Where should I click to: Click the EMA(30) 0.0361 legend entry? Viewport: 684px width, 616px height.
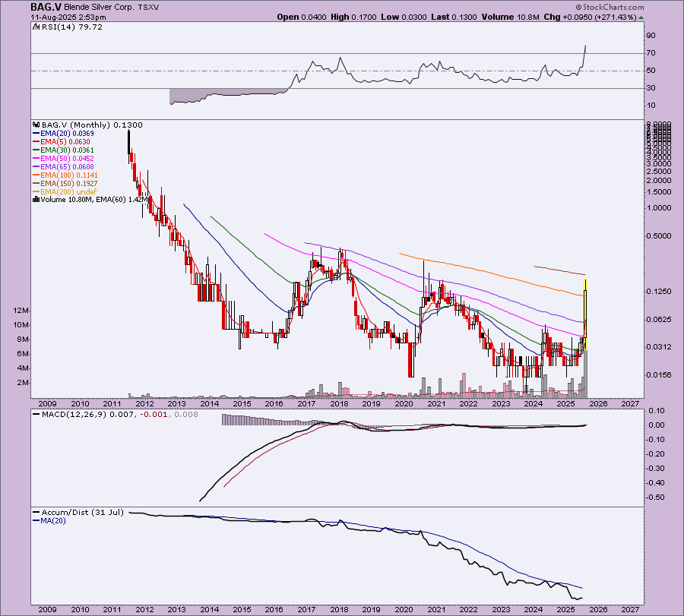click(x=67, y=150)
